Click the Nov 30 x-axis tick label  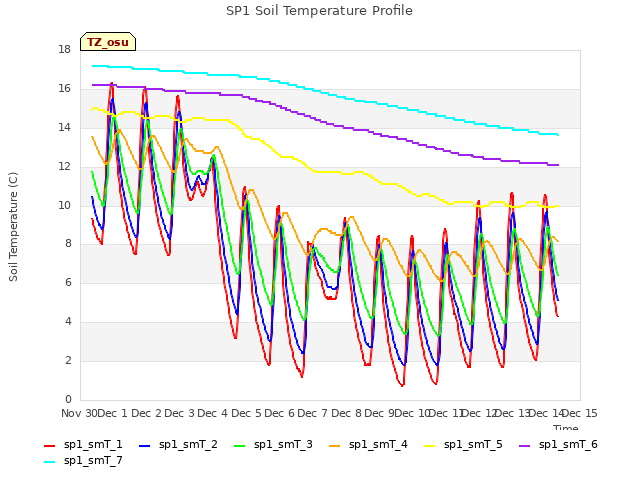click(x=79, y=413)
